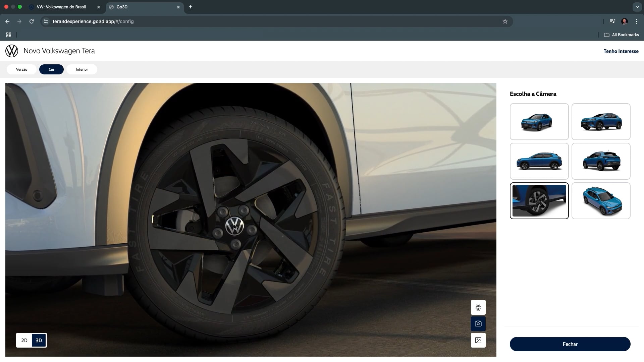
Task: Open the background image icon
Action: point(478,340)
